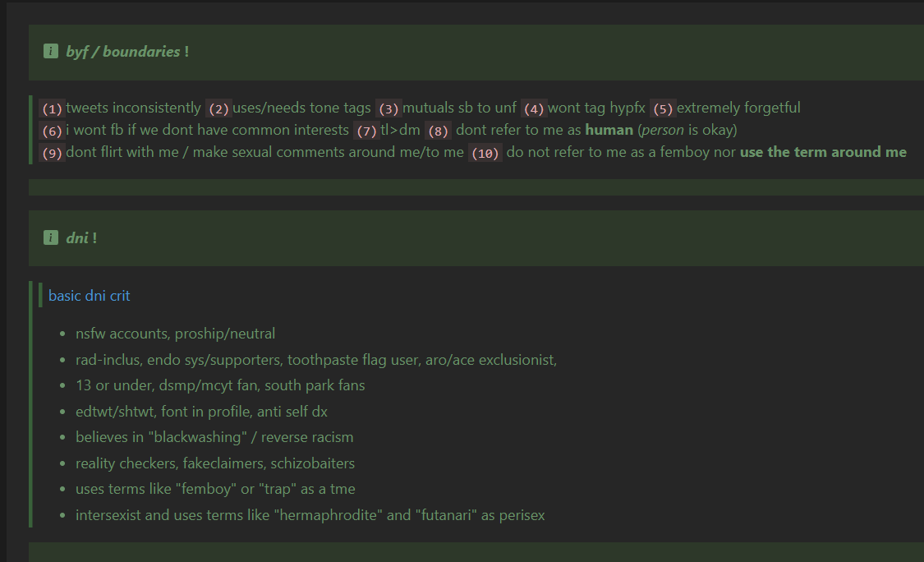
Task: Select the dni ! heading text
Action: click(x=81, y=238)
